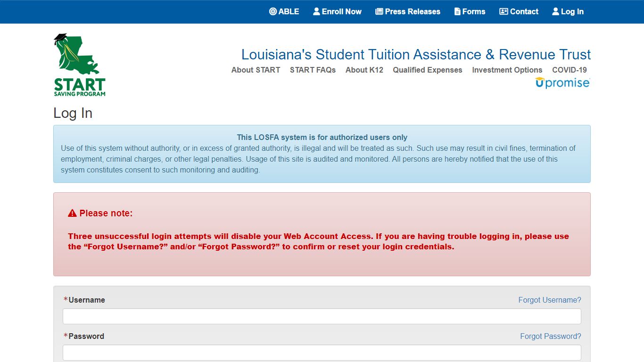Open the Investment Options page
644x362 pixels.
coord(507,70)
